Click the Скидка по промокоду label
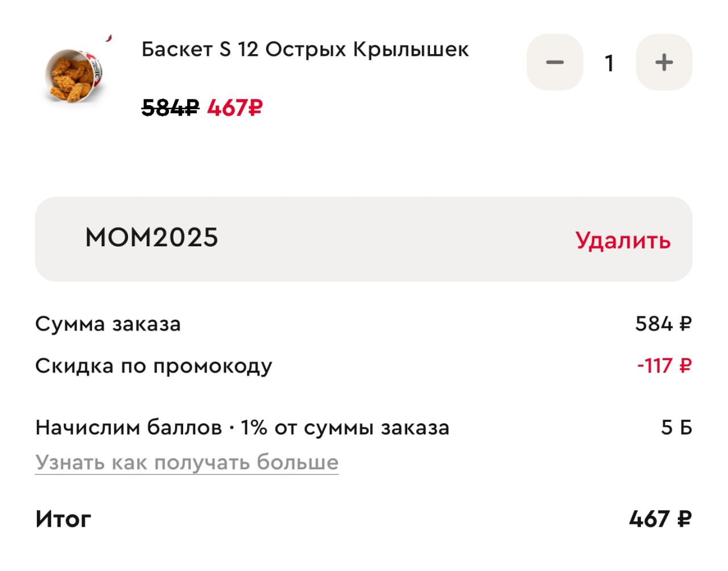The width and height of the screenshot is (728, 571). pyautogui.click(x=154, y=366)
